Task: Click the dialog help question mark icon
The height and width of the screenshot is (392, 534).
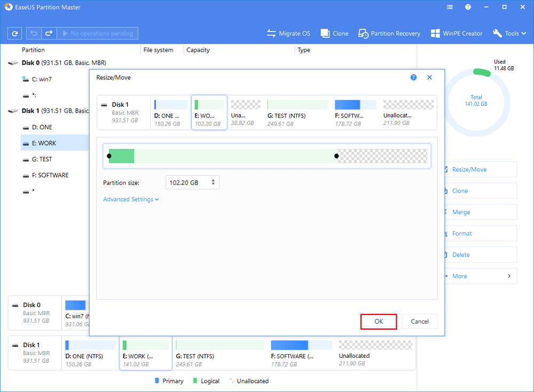Action: tap(413, 77)
